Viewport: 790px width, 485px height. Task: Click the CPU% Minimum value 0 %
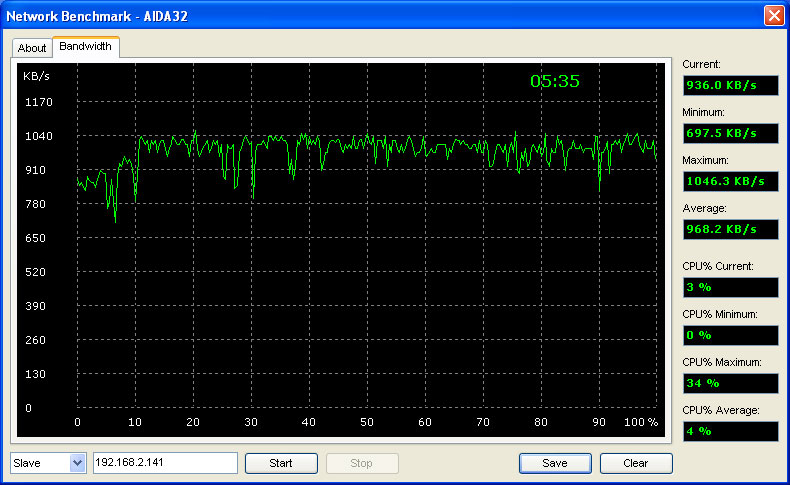tap(731, 335)
